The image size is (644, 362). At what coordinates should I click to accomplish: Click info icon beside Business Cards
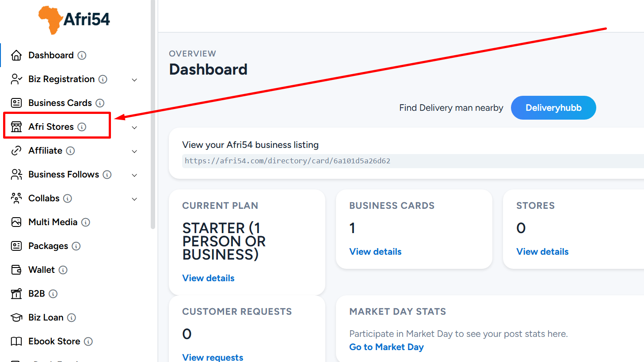pyautogui.click(x=100, y=103)
